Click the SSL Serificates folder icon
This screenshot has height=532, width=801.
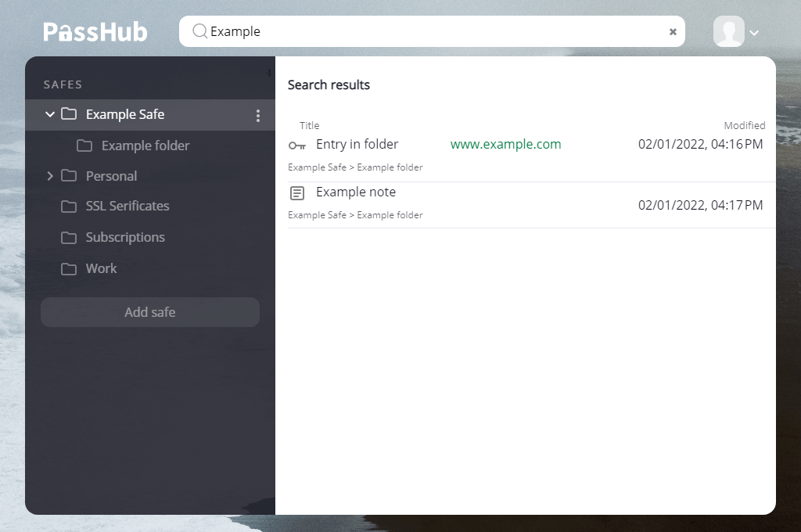coord(69,207)
